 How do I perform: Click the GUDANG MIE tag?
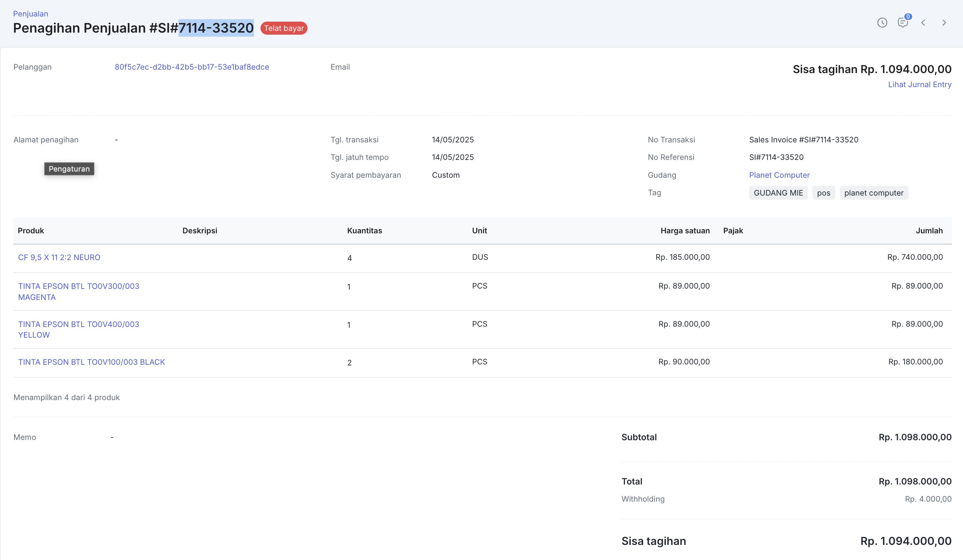[778, 193]
